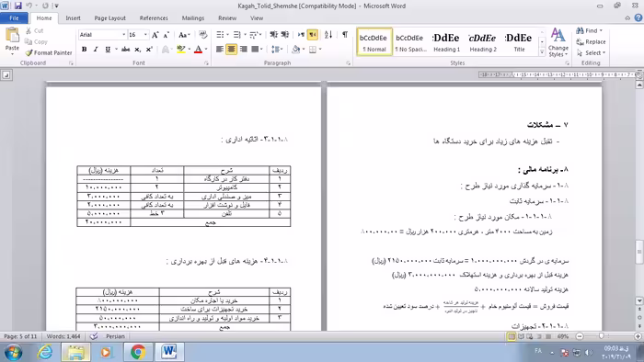Open Word Help question mark icon
644x362 pixels.
coord(638,17)
